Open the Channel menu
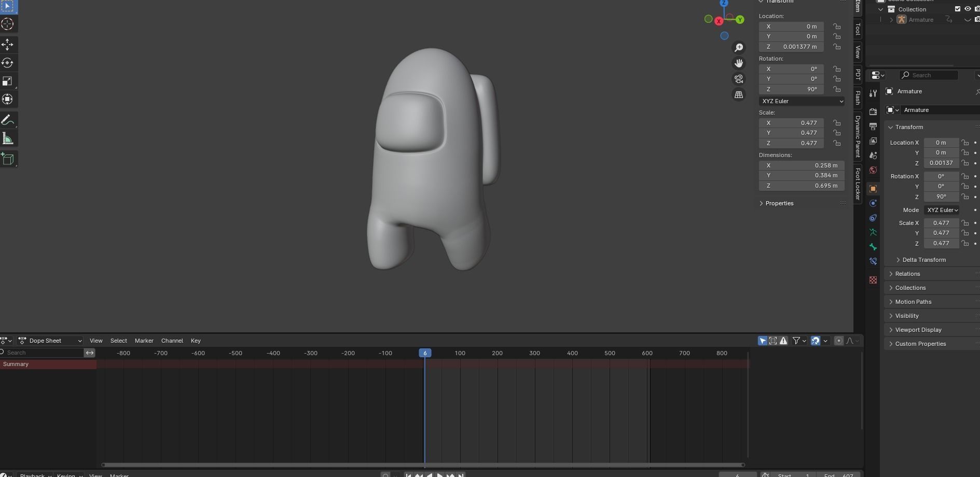Image resolution: width=980 pixels, height=477 pixels. click(x=172, y=341)
